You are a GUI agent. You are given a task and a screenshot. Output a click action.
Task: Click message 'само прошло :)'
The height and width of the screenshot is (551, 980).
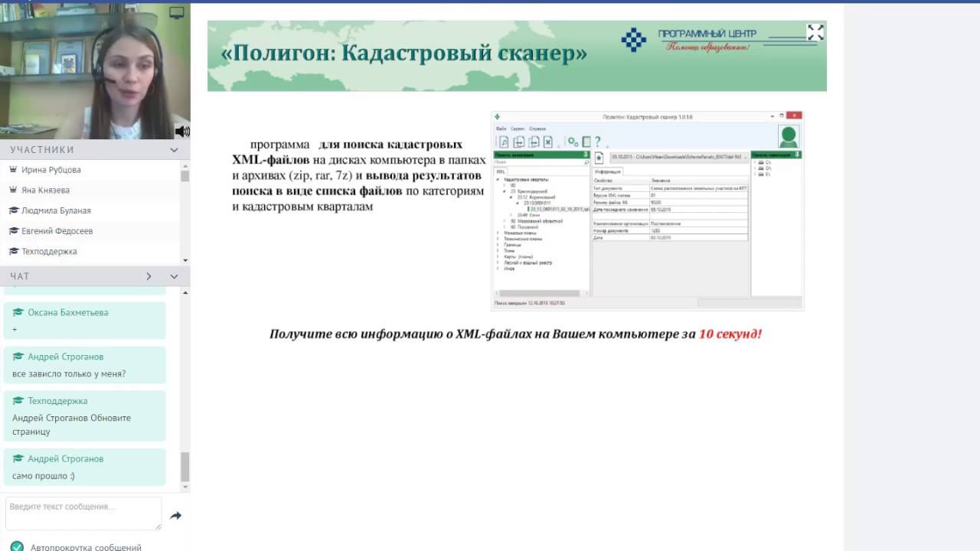tap(44, 476)
